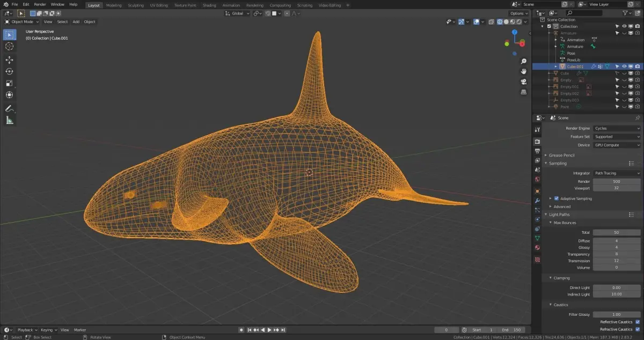Open the Modifiers properties tab
Image resolution: width=644 pixels, height=340 pixels.
tap(537, 201)
